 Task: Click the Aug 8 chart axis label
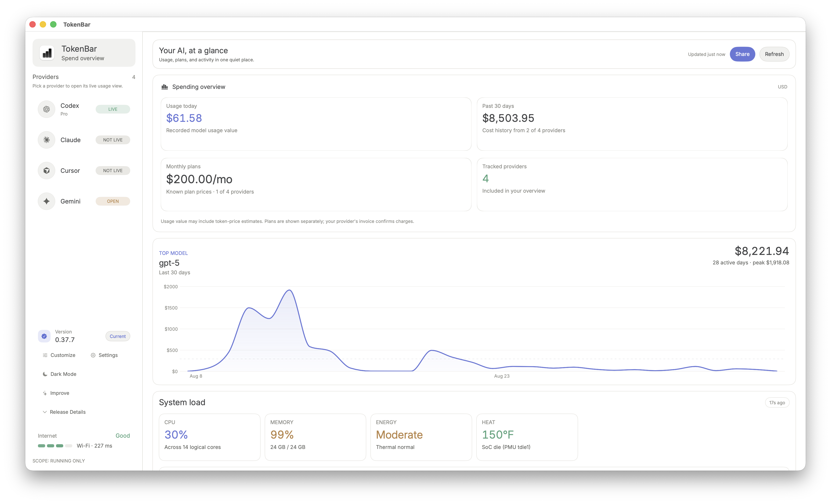196,376
